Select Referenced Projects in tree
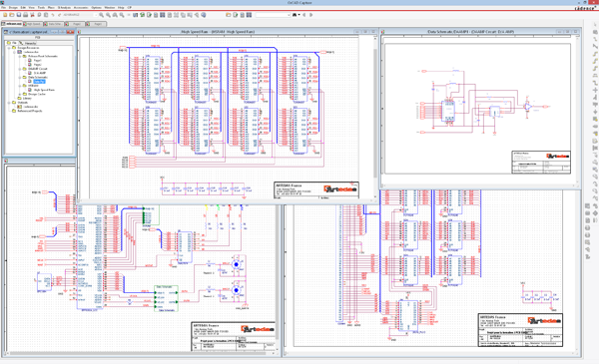The width and height of the screenshot is (599, 364). pyautogui.click(x=30, y=111)
